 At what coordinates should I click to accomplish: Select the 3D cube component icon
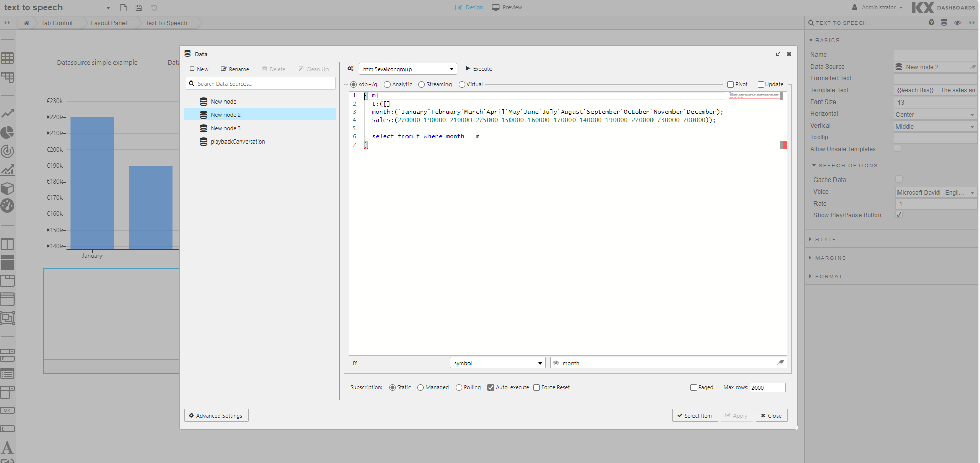pos(8,188)
